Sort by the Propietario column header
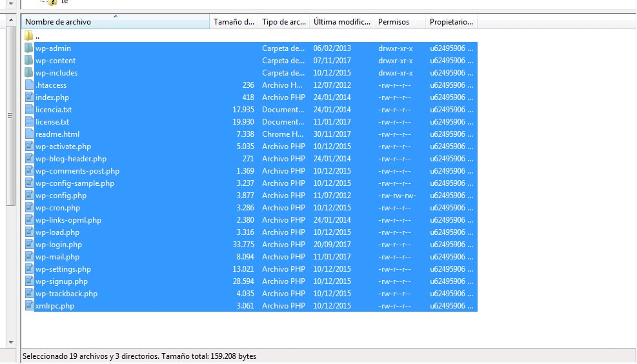Image resolution: width=637 pixels, height=364 pixels. pyautogui.click(x=450, y=22)
